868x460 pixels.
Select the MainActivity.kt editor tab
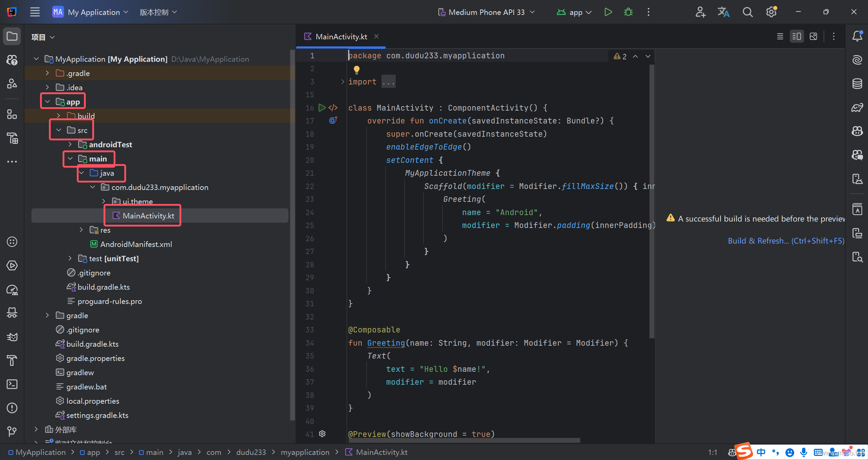pos(341,36)
